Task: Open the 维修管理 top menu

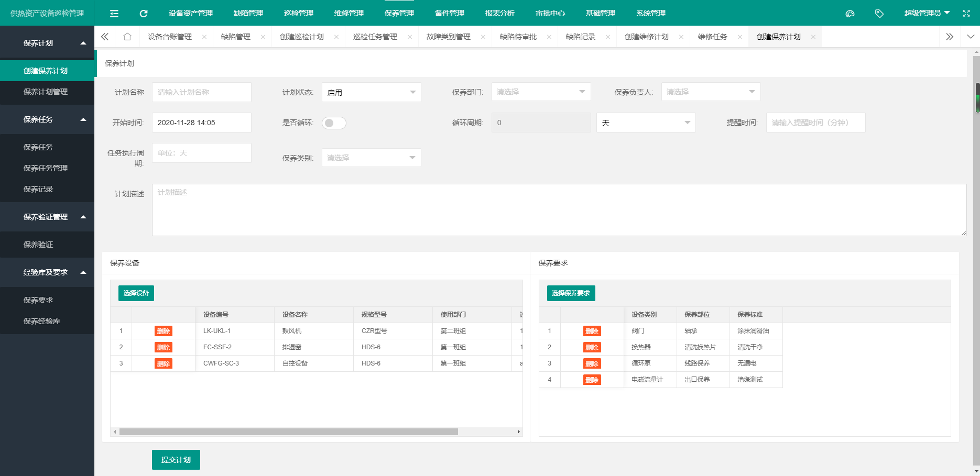Action: point(349,13)
